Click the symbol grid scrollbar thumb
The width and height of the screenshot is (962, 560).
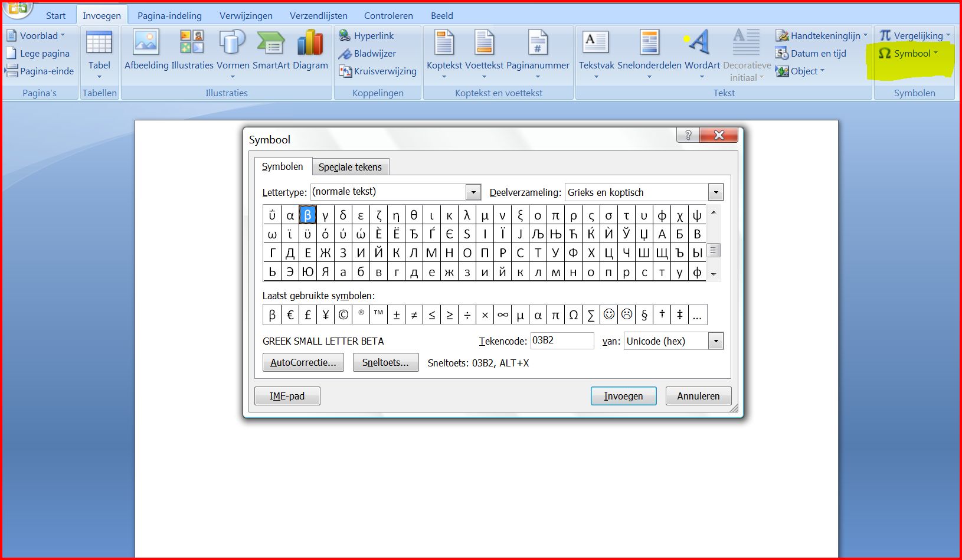pos(714,251)
